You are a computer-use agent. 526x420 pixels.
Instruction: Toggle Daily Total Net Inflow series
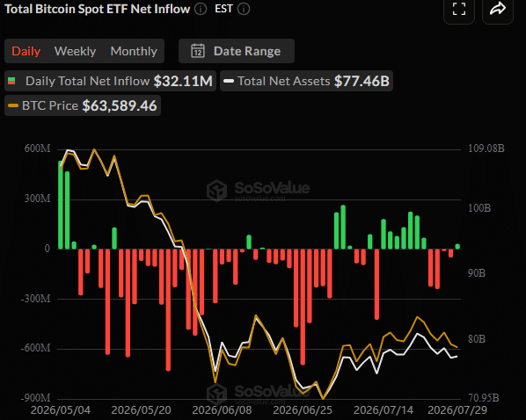110,81
